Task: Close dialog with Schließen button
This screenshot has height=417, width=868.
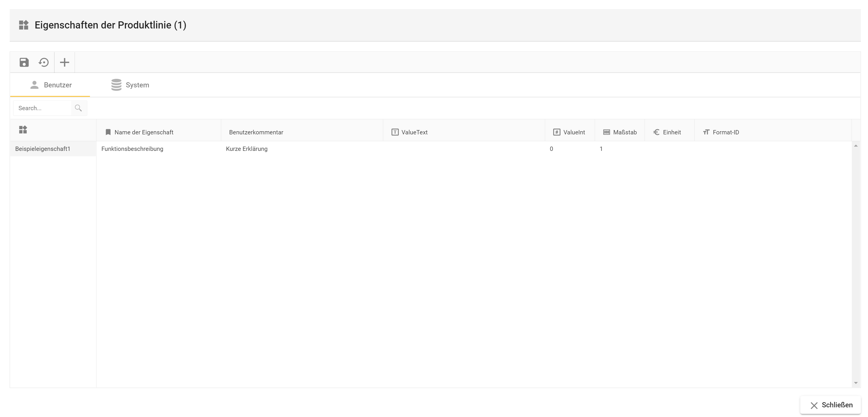Action: point(831,405)
